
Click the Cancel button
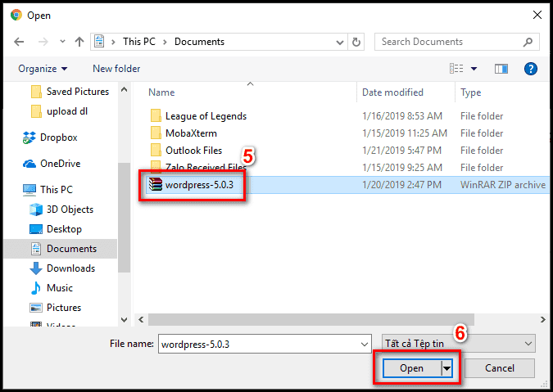point(500,368)
